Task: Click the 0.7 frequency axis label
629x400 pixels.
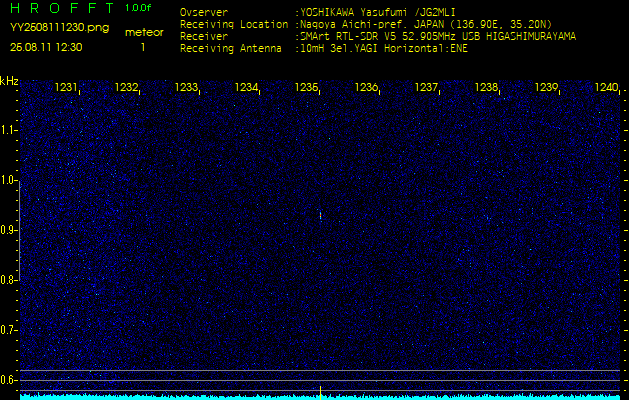Action: 8,330
